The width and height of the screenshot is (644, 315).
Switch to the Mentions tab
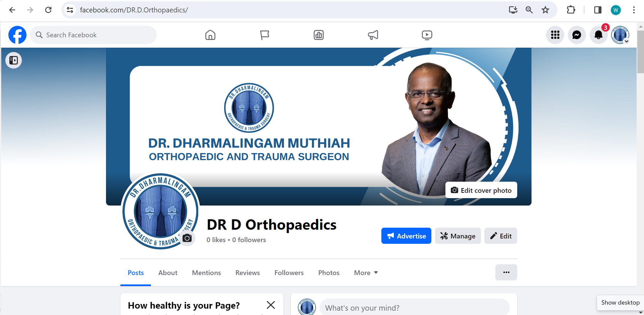tap(206, 273)
